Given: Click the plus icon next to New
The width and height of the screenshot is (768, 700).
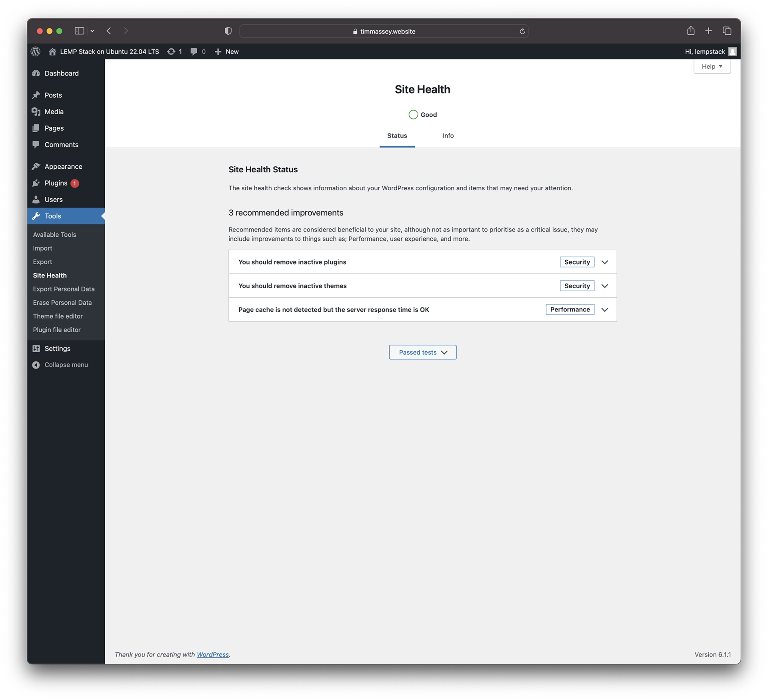Looking at the screenshot, I should click(218, 52).
